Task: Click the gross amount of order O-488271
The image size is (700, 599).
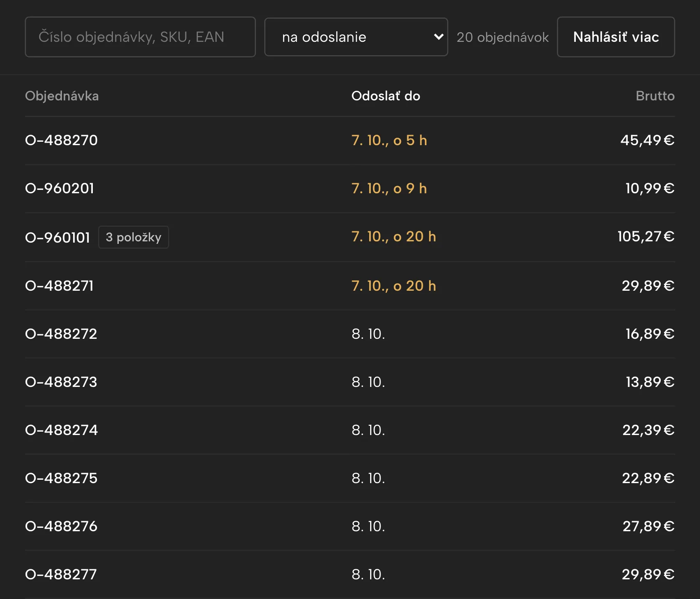Action: tap(648, 286)
